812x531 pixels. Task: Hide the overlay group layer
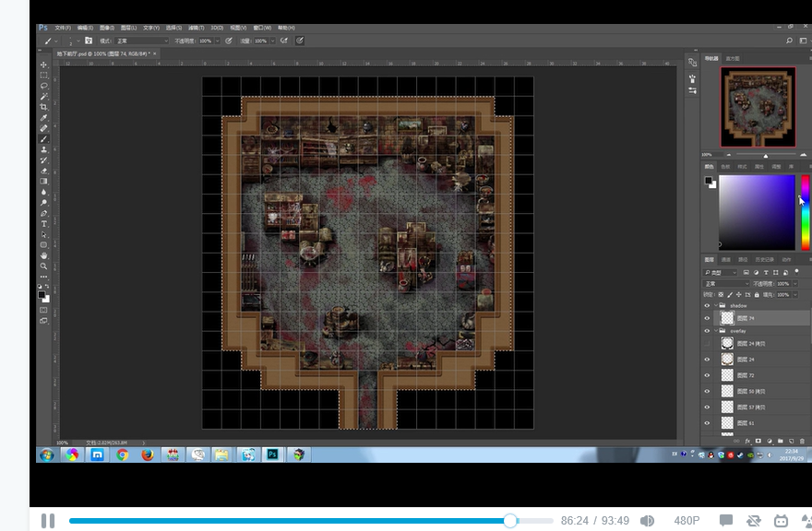click(x=707, y=331)
